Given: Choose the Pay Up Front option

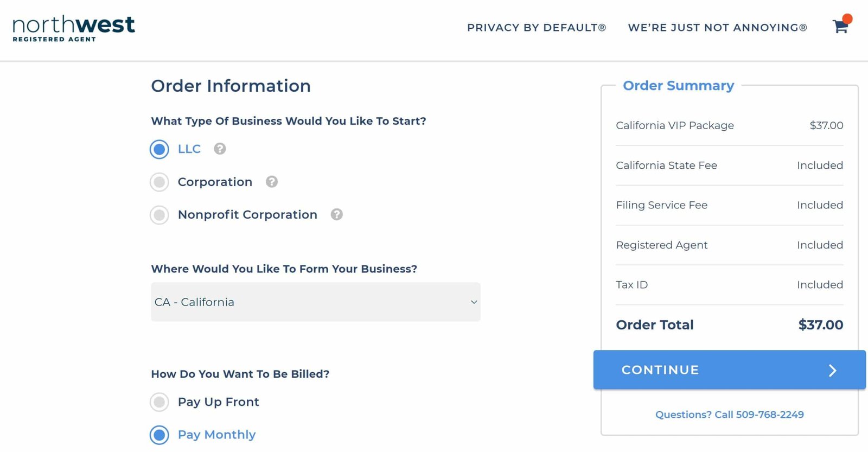Looking at the screenshot, I should pyautogui.click(x=159, y=402).
